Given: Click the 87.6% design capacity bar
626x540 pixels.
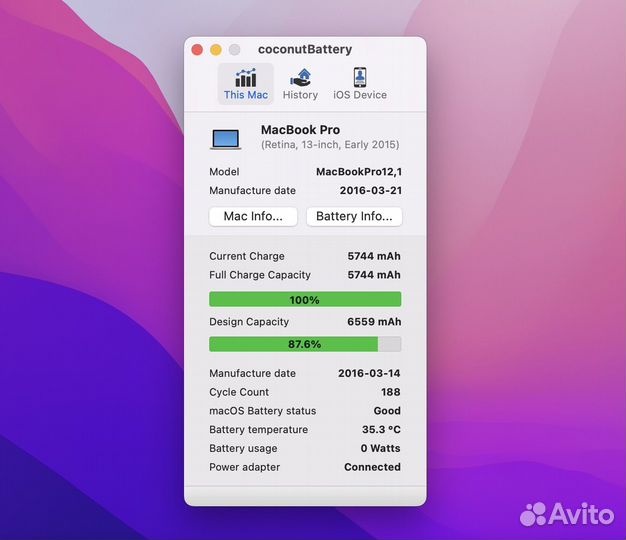Looking at the screenshot, I should pos(305,344).
